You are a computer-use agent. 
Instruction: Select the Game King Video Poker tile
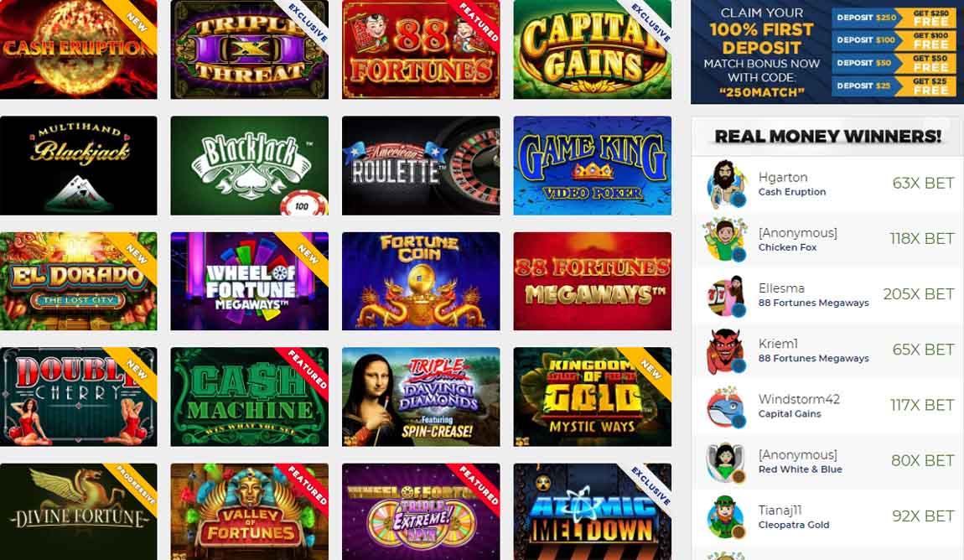pos(592,165)
